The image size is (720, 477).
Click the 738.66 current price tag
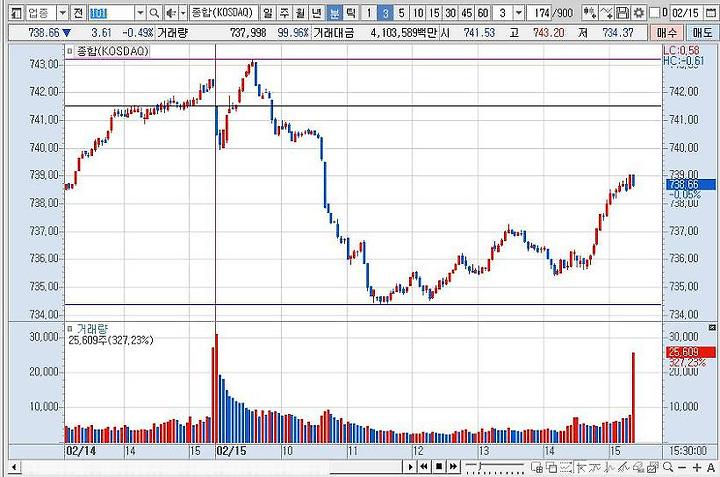click(691, 185)
